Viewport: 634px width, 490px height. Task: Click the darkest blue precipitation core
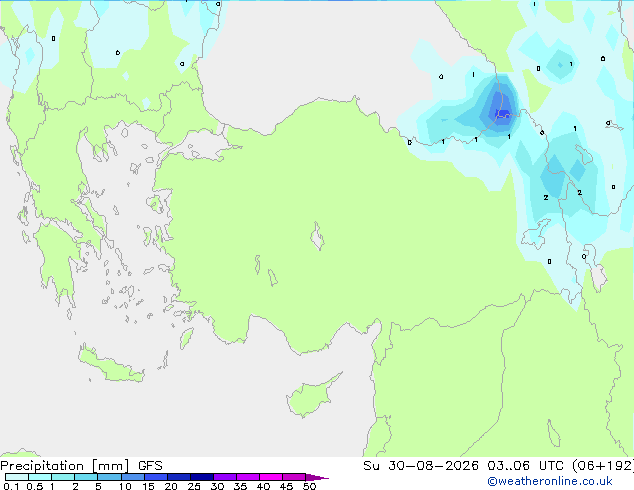click(x=501, y=112)
